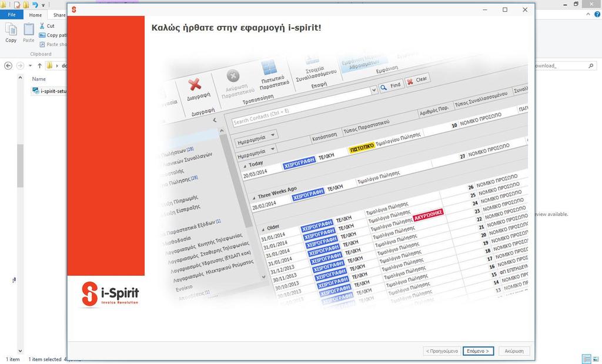Image resolution: width=602 pixels, height=364 pixels.
Task: Click the Copy path icon in Explorer ribbon
Action: (x=42, y=35)
